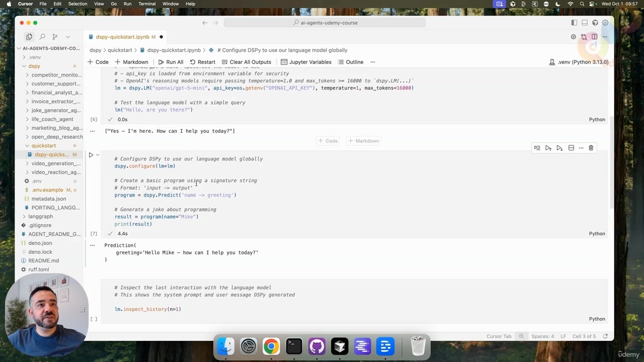Open Google Chrome from the Dock
The image size is (644, 362).
(271, 346)
